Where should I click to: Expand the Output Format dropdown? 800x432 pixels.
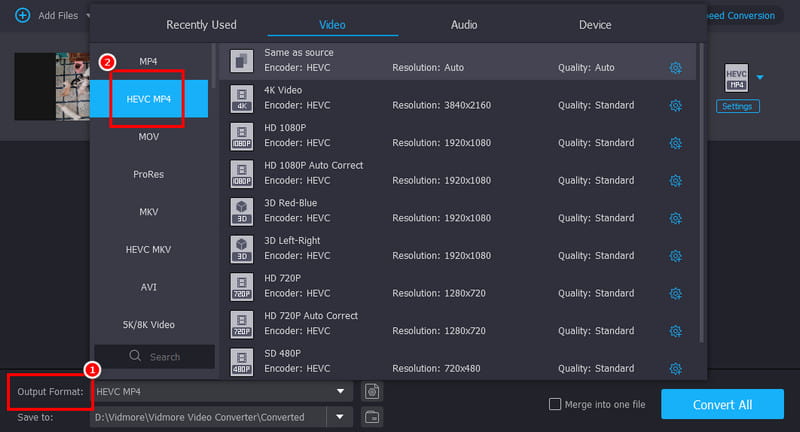[341, 391]
